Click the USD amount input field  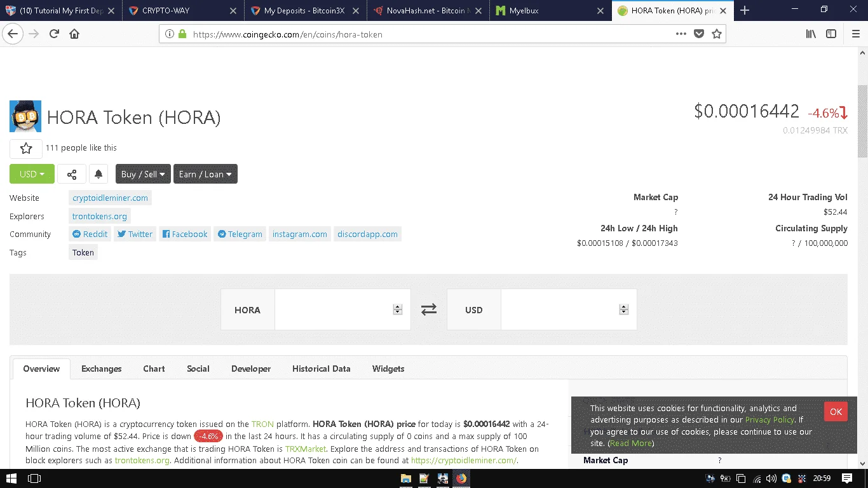(569, 309)
